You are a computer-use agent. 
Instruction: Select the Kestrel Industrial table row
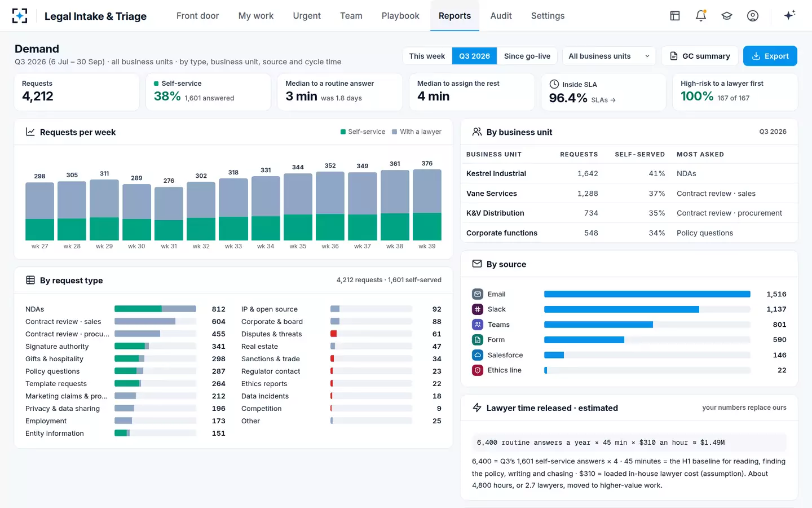(629, 173)
